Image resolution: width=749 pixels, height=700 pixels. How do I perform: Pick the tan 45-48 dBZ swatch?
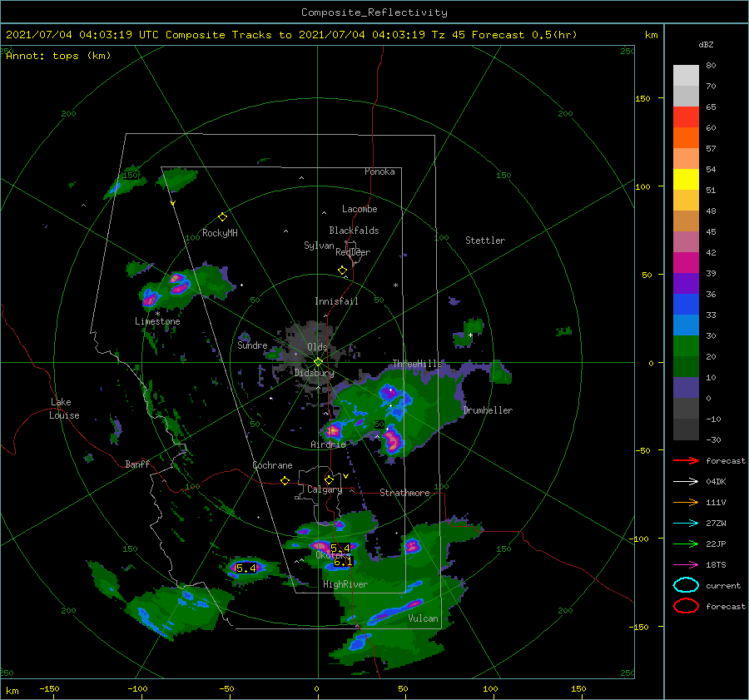pos(686,221)
